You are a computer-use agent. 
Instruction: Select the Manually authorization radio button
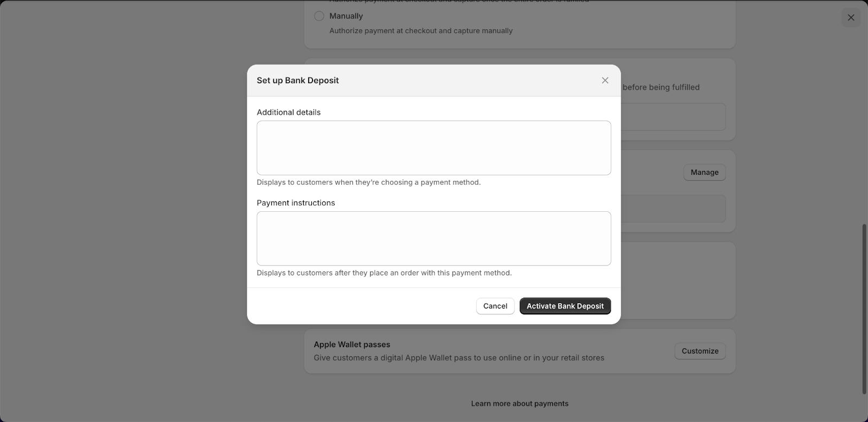(319, 16)
